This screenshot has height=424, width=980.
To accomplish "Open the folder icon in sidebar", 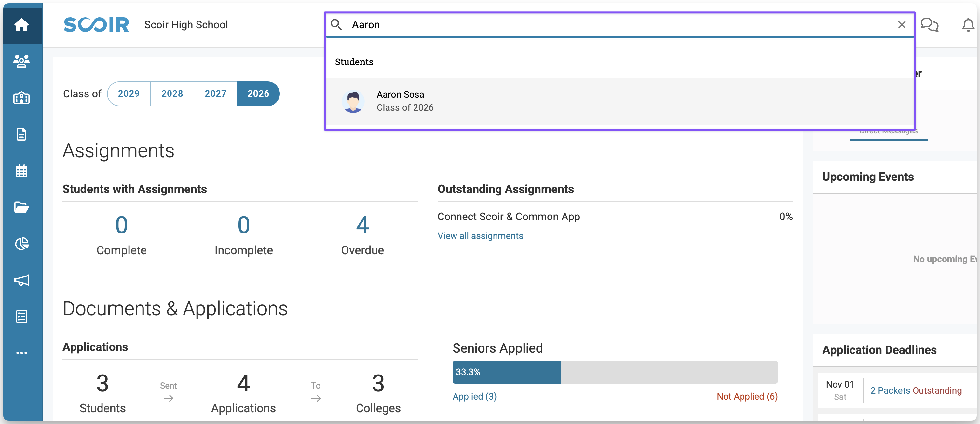I will [x=21, y=207].
